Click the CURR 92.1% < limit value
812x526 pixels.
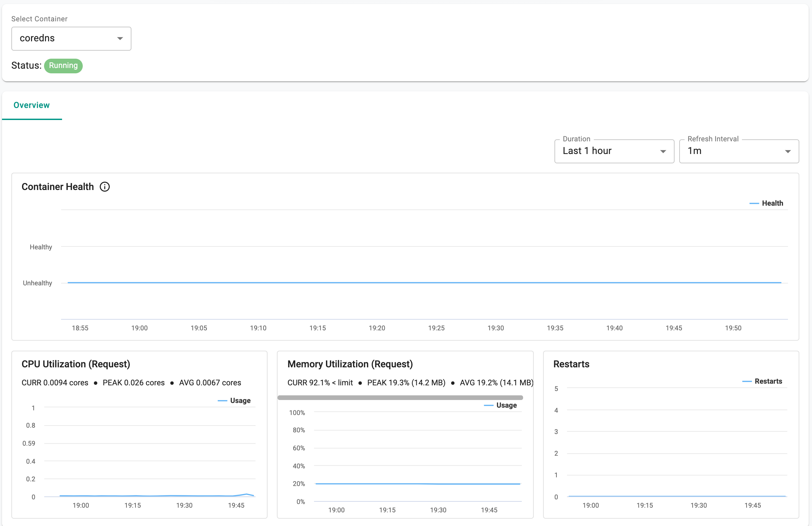click(x=320, y=383)
